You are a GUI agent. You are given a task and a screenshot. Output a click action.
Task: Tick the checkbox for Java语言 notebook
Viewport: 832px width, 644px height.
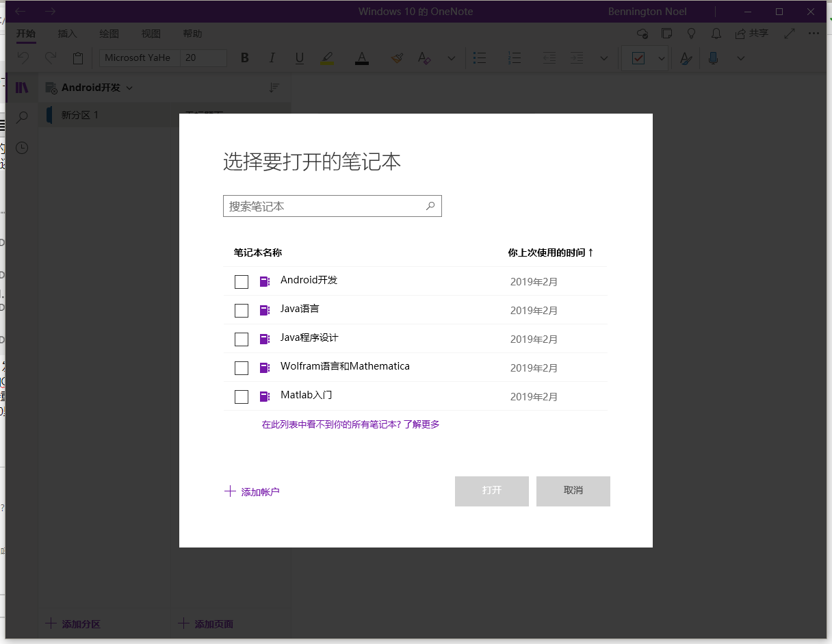pyautogui.click(x=242, y=311)
